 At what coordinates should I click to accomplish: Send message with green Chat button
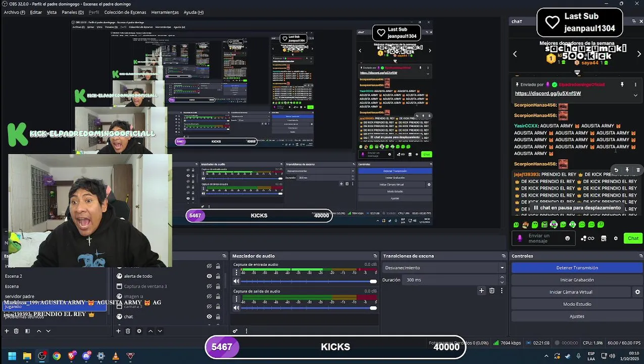pos(633,239)
